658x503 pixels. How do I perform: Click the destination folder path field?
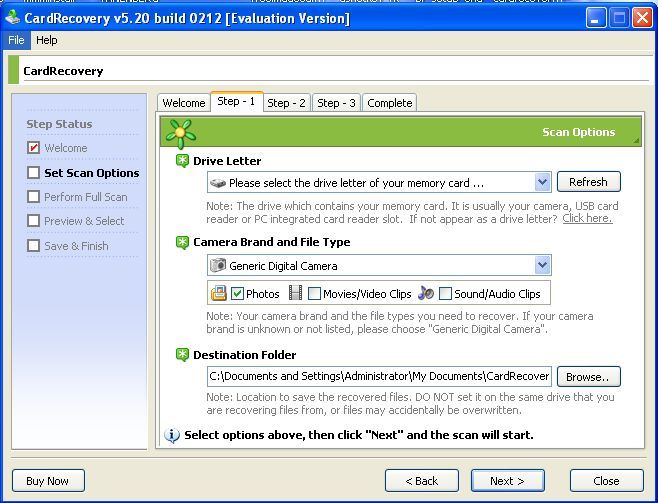(379, 376)
